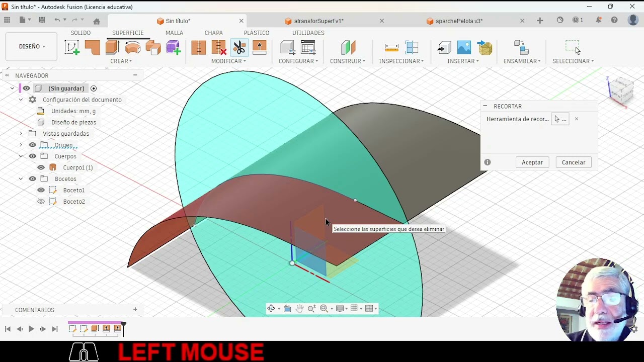
Task: Toggle visibility of Cuerpos folder
Action: pos(33,156)
